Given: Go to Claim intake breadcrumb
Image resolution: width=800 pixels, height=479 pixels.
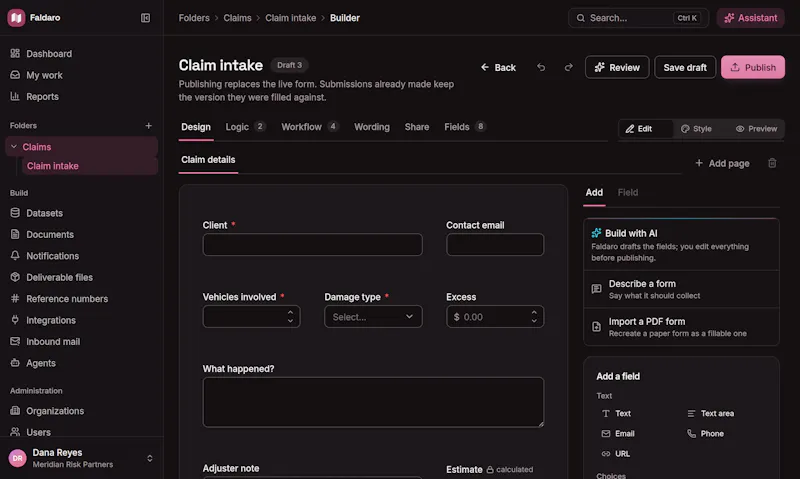Looking at the screenshot, I should pyautogui.click(x=290, y=18).
